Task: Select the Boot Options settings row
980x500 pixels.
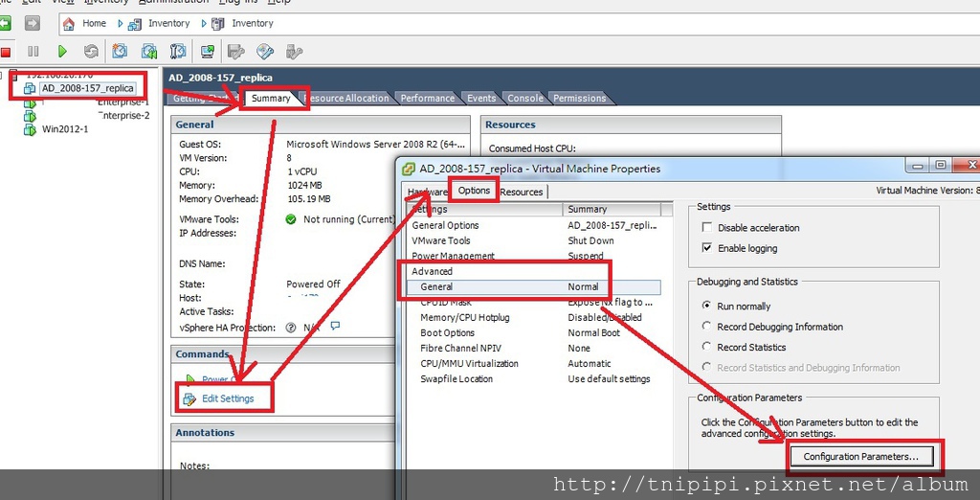Action: click(x=532, y=333)
